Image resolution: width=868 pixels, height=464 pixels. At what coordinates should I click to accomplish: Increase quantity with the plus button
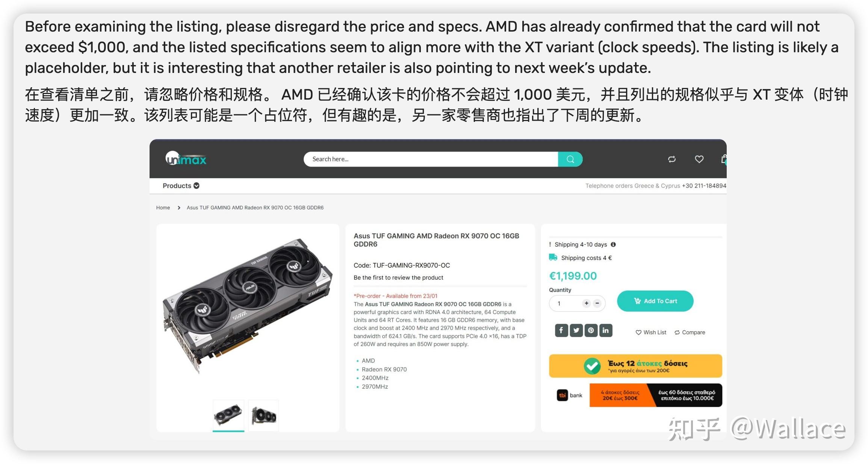[586, 303]
